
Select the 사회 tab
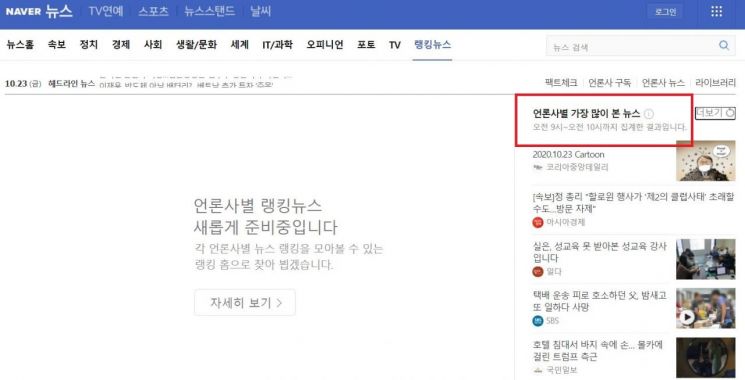(x=153, y=45)
